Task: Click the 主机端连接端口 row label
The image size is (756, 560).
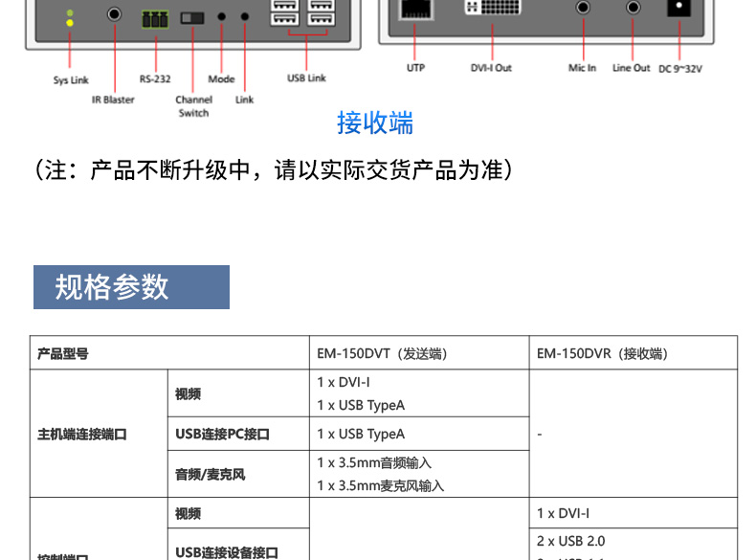Action: coord(81,434)
